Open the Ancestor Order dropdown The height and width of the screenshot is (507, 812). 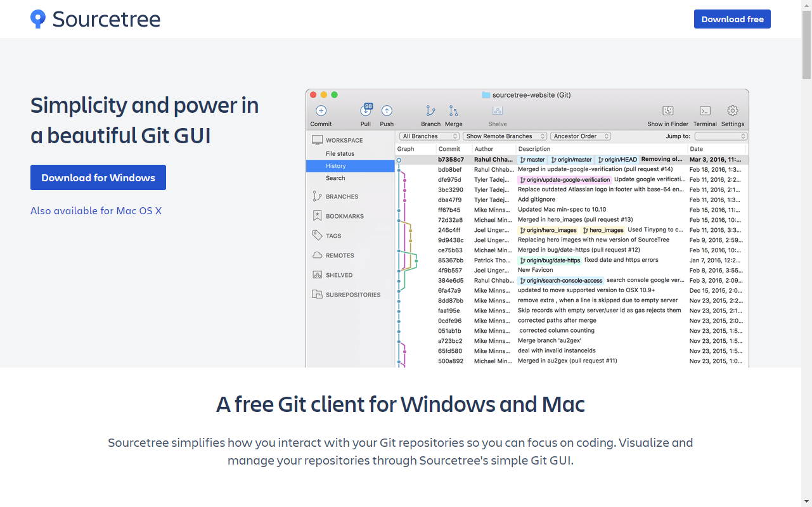pyautogui.click(x=580, y=136)
